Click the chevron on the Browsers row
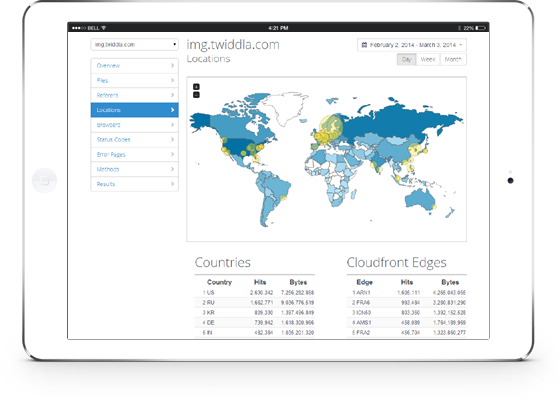This screenshot has height=400, width=560. coord(172,125)
